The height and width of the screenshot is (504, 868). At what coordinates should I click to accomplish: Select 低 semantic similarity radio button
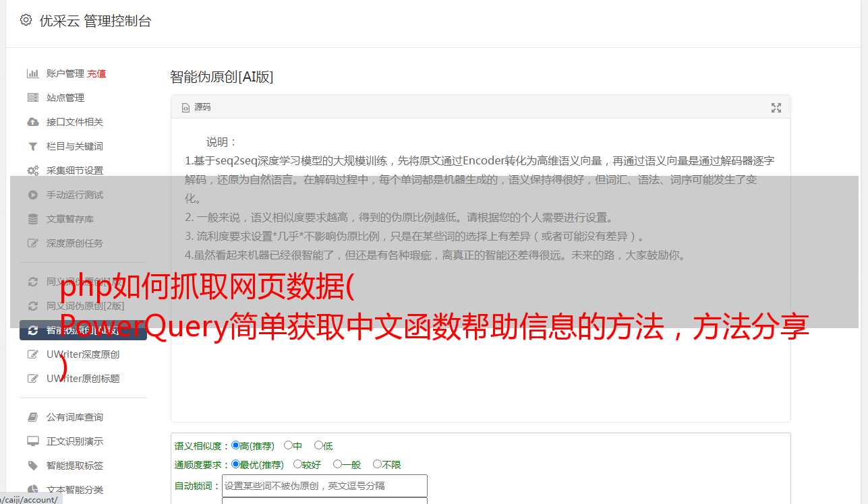tap(318, 445)
